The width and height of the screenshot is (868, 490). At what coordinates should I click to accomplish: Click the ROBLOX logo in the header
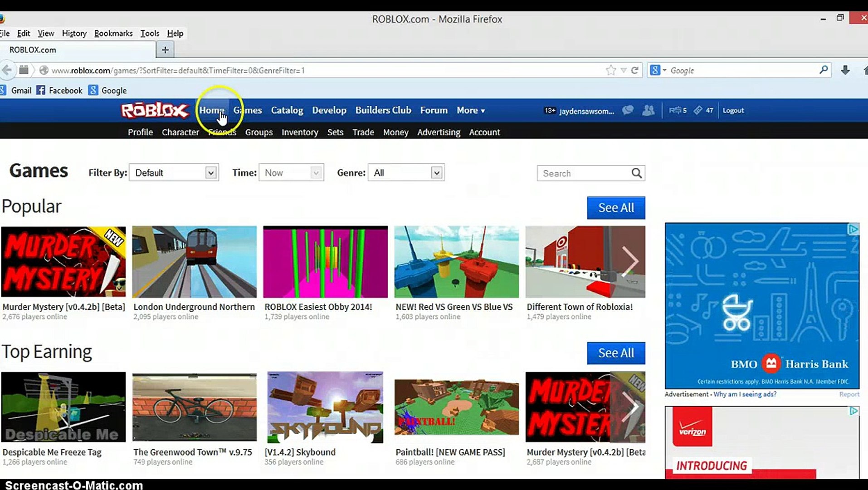155,110
